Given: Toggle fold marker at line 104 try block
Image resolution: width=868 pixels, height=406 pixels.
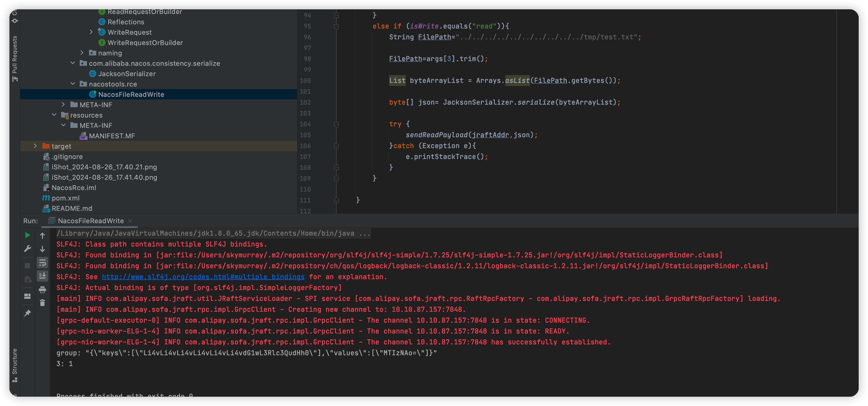Looking at the screenshot, I should click(336, 125).
